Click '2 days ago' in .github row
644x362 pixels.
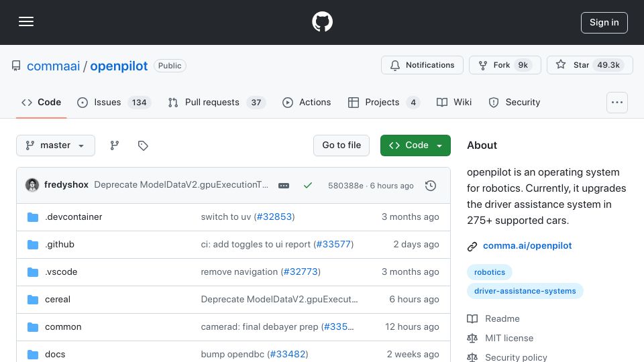click(416, 244)
